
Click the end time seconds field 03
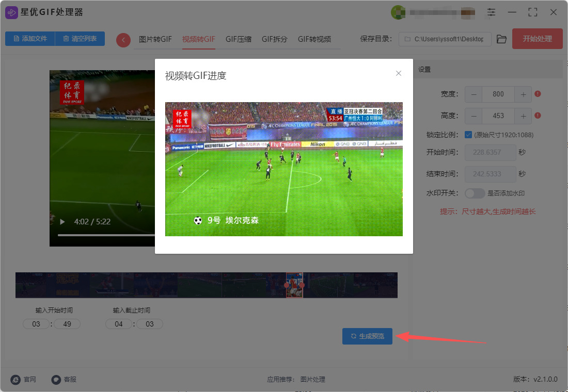(150, 324)
